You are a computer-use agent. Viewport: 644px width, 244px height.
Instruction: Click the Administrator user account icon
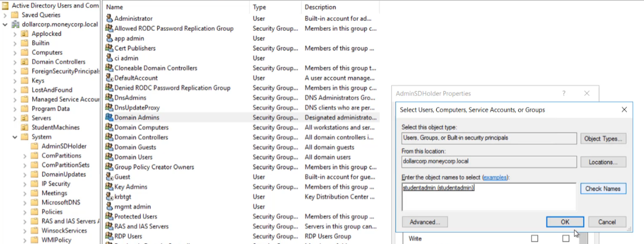pyautogui.click(x=109, y=19)
